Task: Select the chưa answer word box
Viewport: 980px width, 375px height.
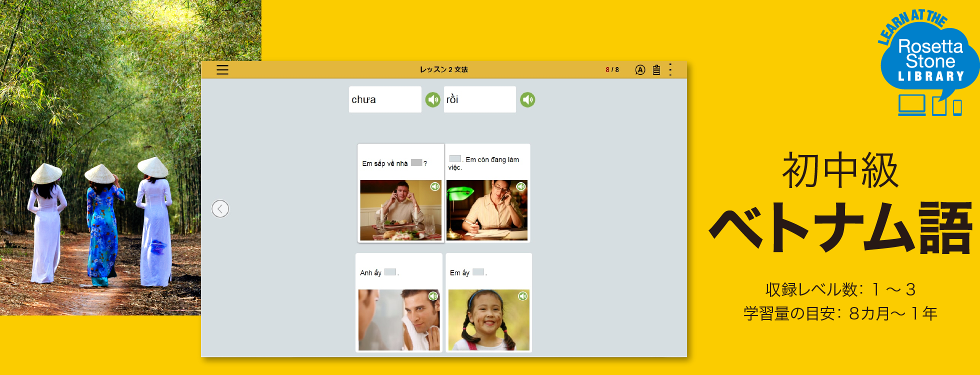Action: 384,99
